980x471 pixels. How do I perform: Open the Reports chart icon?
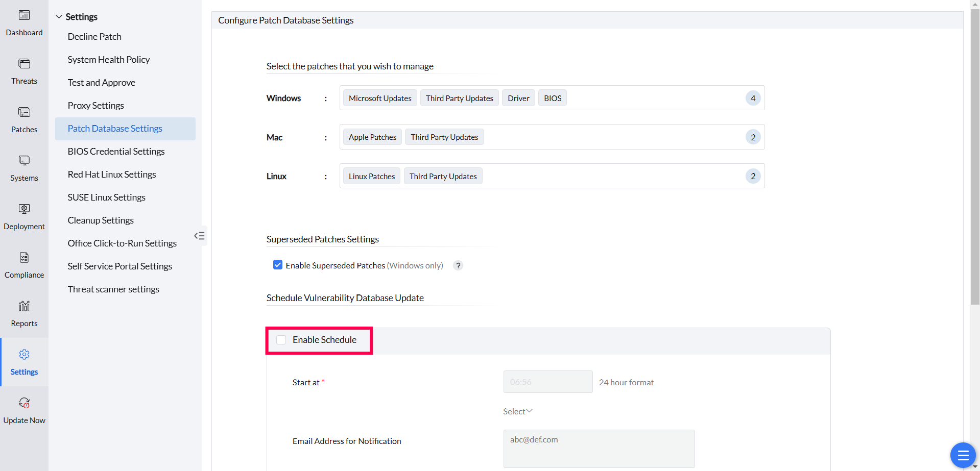point(24,306)
